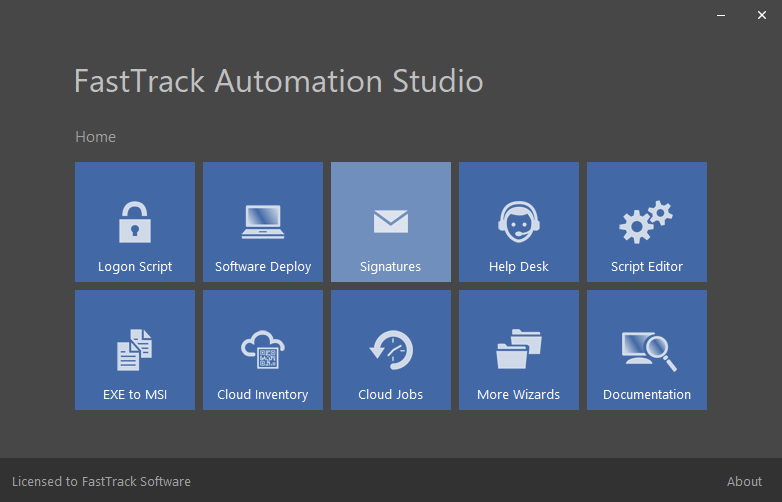Viewport: 782px width, 502px height.
Task: Click the Documentation magnifier monitor icon
Action: (x=646, y=349)
